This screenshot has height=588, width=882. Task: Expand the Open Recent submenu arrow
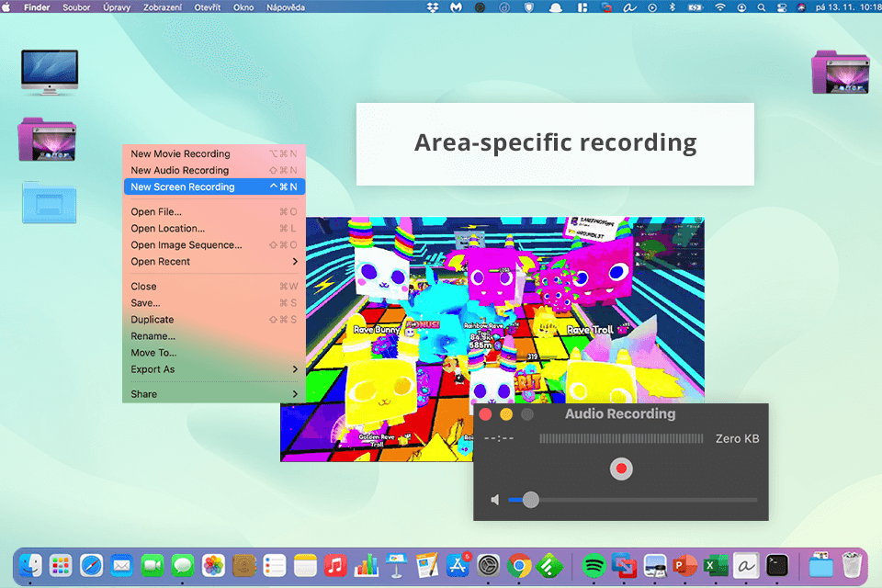click(x=295, y=262)
